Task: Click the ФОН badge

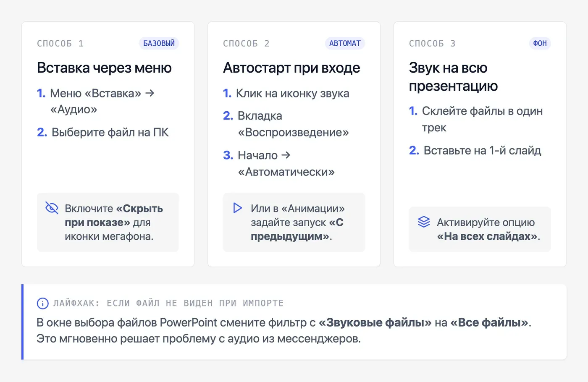Action: pos(540,43)
